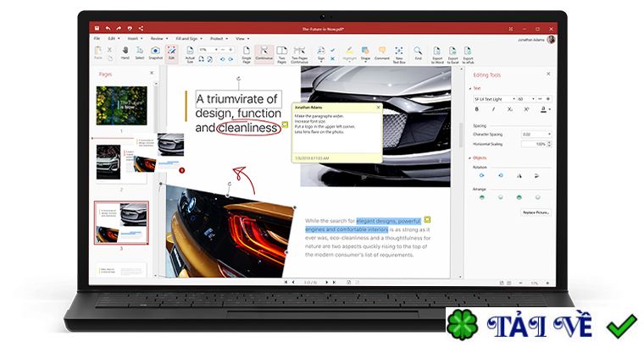Open the Edit menu

114,39
